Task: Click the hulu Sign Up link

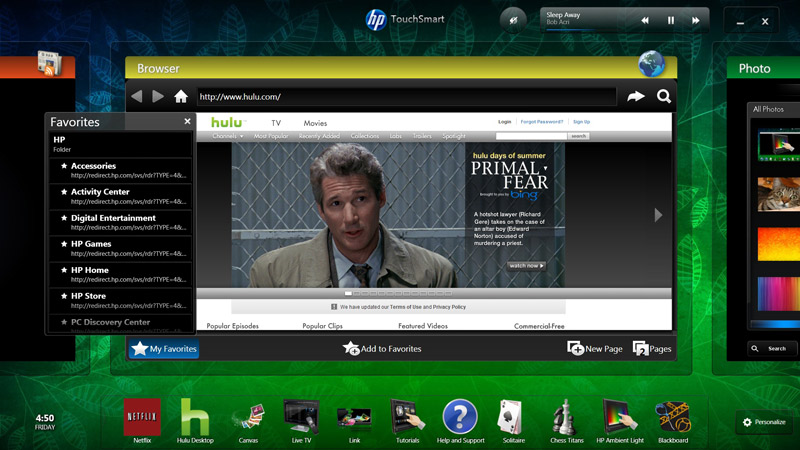Action: (x=581, y=121)
